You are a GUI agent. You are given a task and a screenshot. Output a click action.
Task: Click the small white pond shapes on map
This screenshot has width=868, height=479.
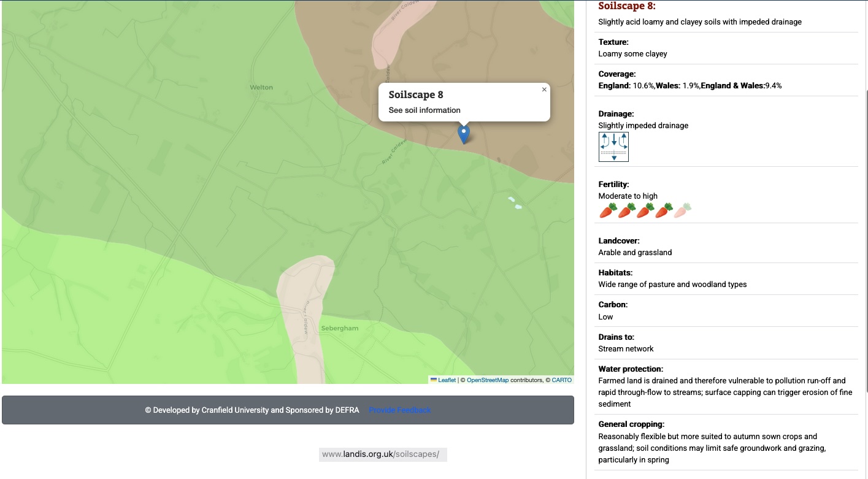click(x=514, y=203)
